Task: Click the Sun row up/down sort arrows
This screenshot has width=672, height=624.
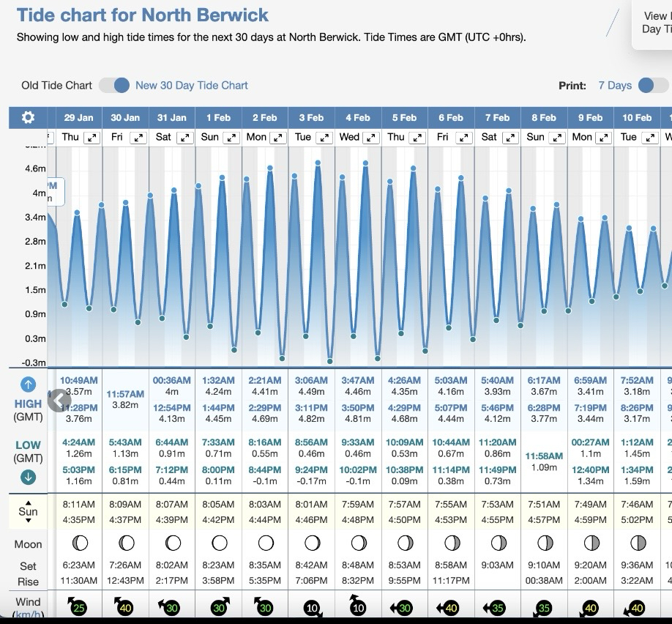Action: [28, 512]
